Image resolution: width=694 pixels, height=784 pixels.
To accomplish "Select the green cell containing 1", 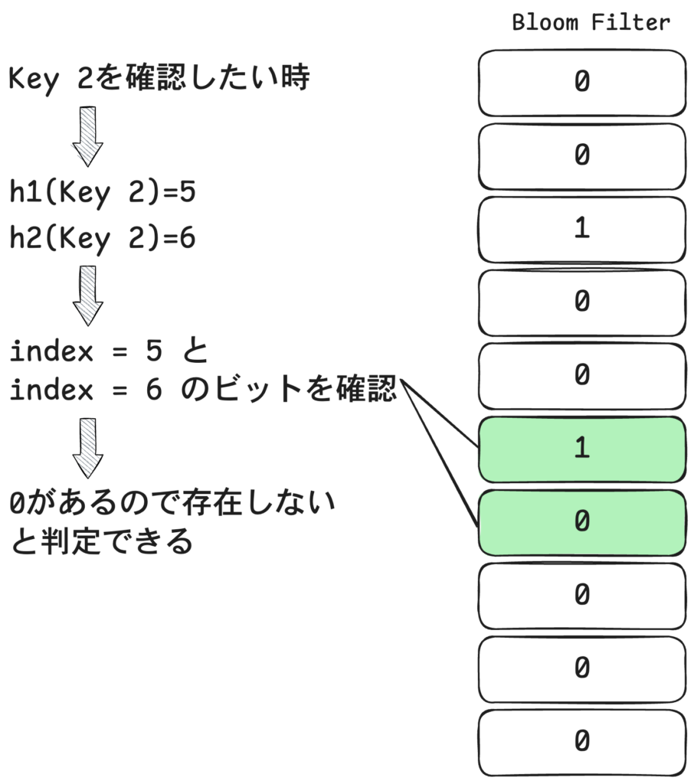I will pos(581,449).
